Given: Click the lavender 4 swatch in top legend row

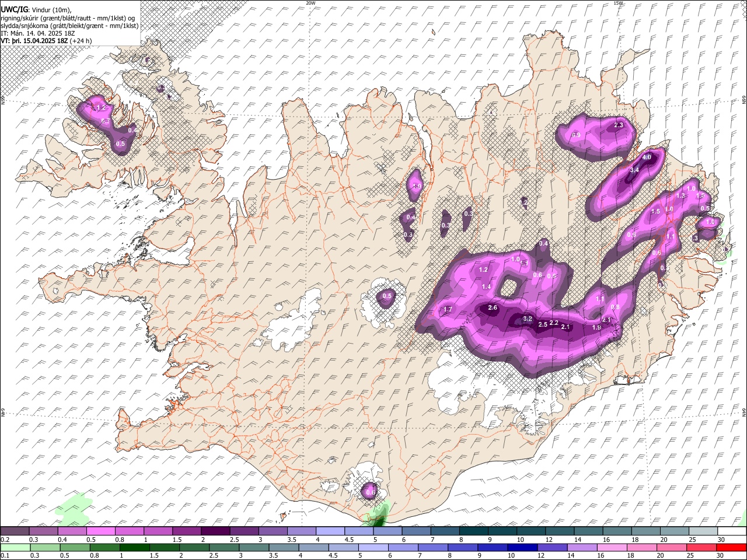Looking at the screenshot, I should [x=330, y=531].
